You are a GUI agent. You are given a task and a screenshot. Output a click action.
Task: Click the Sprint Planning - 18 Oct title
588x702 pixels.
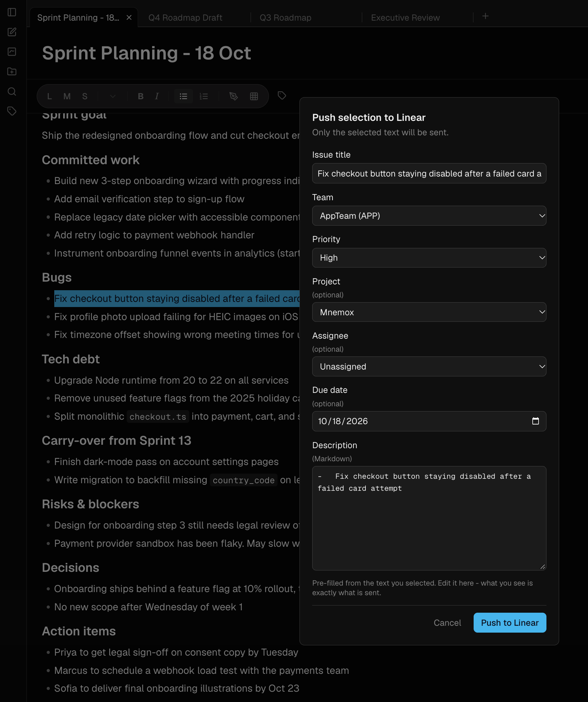tap(146, 53)
